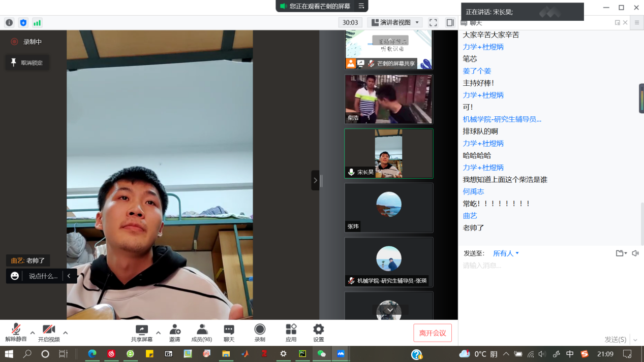Enter full screen mode
This screenshot has height=362, width=644.
tap(433, 23)
